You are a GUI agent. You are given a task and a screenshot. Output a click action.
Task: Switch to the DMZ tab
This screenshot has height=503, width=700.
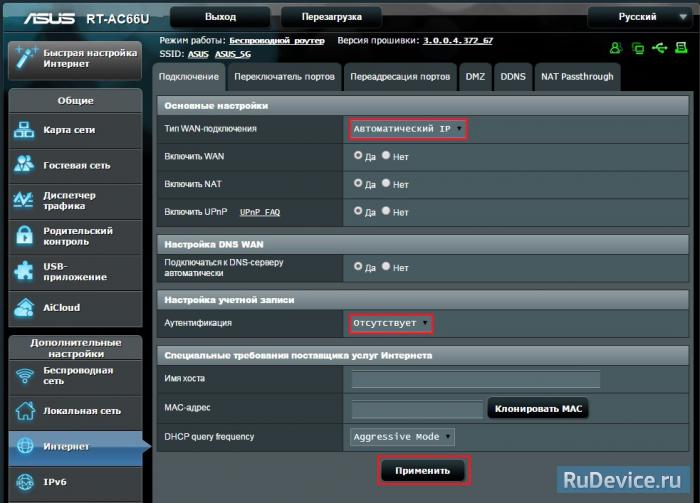click(x=475, y=77)
